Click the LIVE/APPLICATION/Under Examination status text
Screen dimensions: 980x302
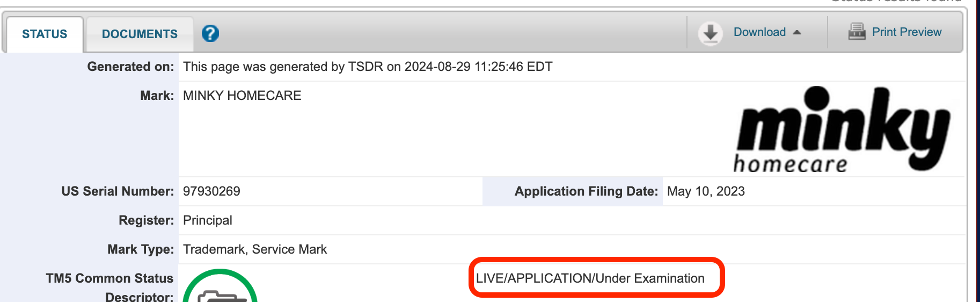[x=590, y=278]
